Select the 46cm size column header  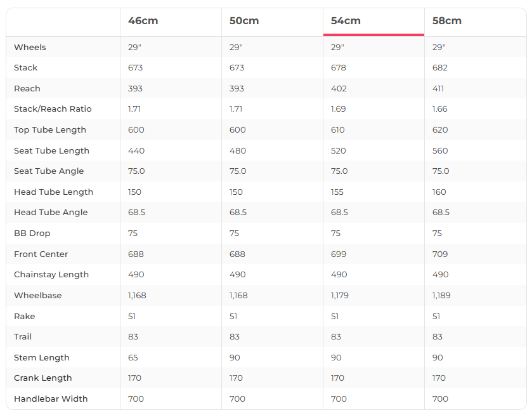(x=143, y=21)
